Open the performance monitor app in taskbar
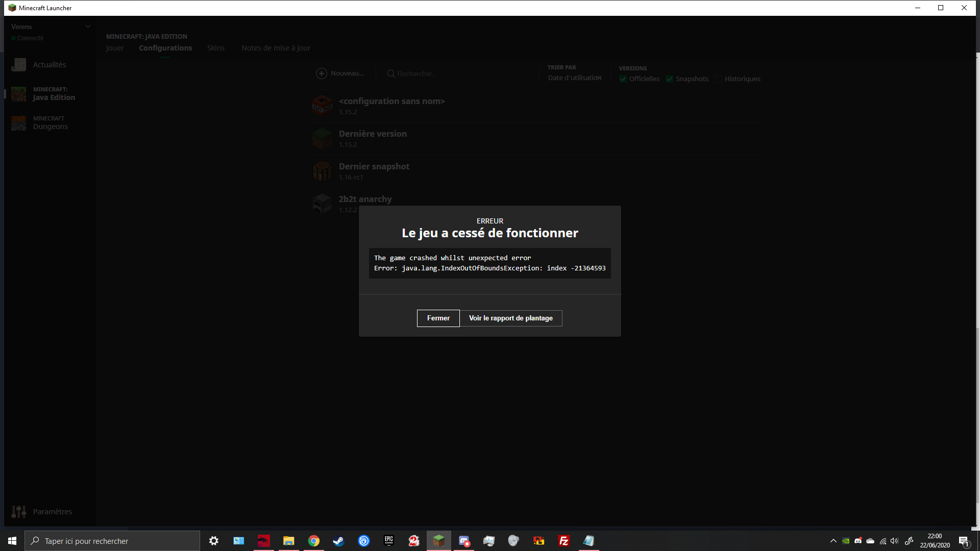 489,541
